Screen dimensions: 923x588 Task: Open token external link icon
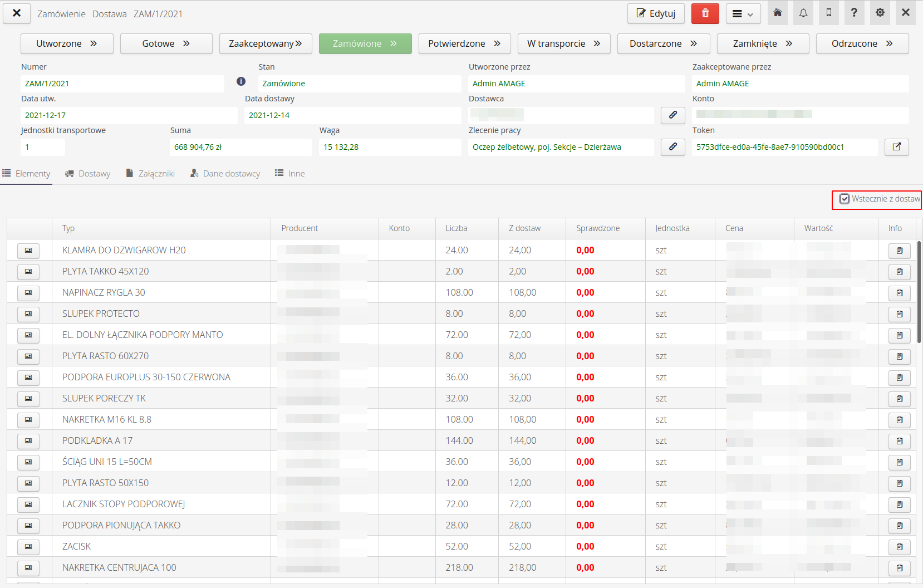pos(896,147)
